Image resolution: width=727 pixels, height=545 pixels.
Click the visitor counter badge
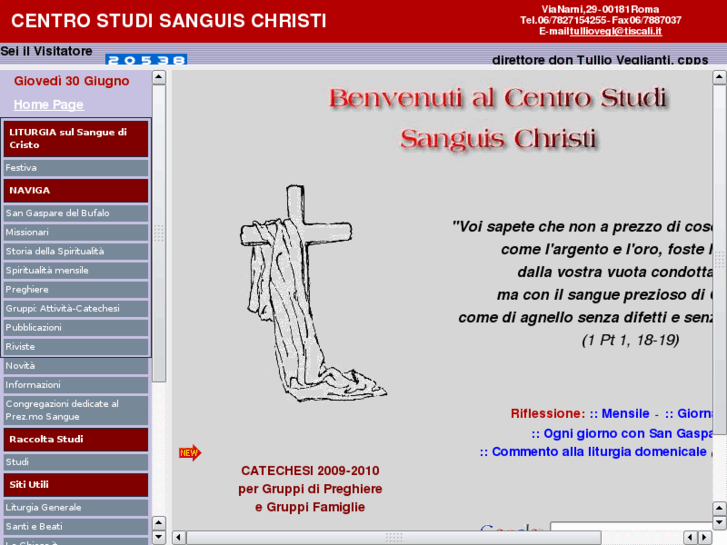pos(146,60)
